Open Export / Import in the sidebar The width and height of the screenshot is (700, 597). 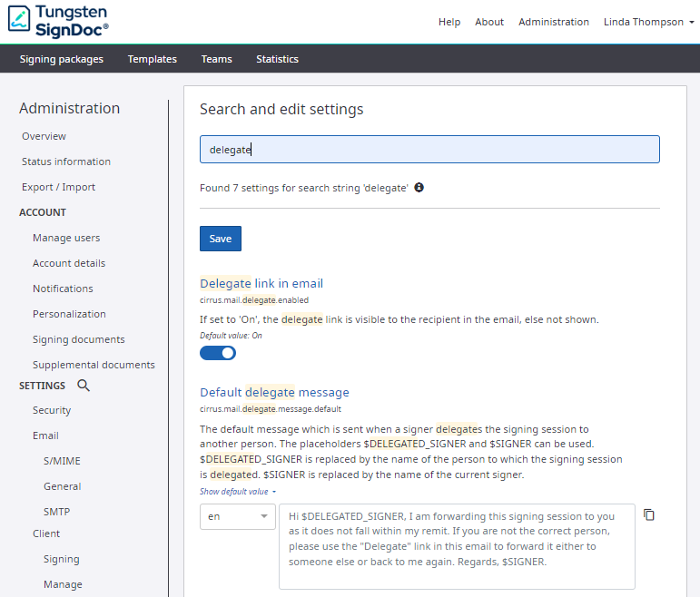pos(58,187)
